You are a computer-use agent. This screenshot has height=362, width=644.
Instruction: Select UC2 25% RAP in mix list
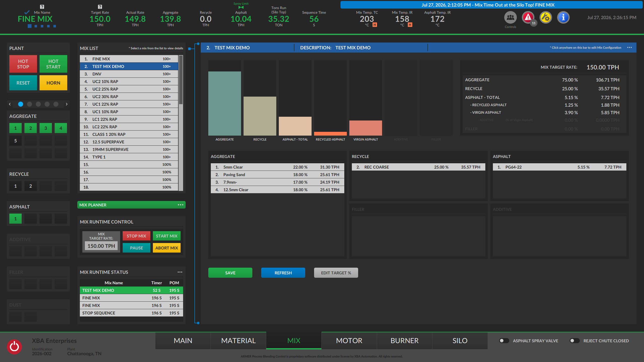pyautogui.click(x=129, y=89)
